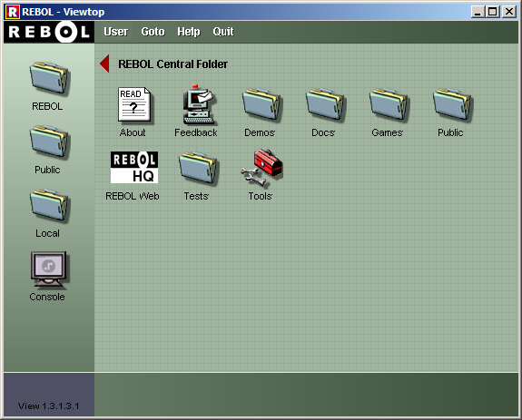Open the User menu
Screen dimensions: 522x420
[115, 32]
